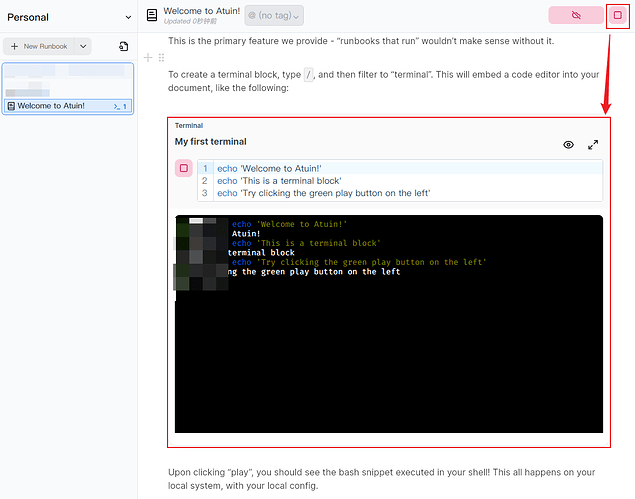Screen dimensions: 635x499
Task: Expand the New Runbook options arrow
Action: tap(83, 46)
